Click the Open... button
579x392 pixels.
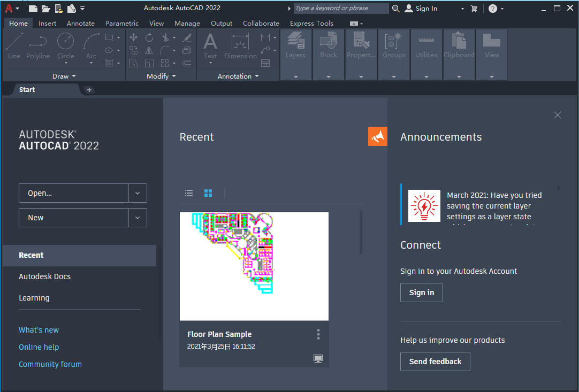pos(73,193)
